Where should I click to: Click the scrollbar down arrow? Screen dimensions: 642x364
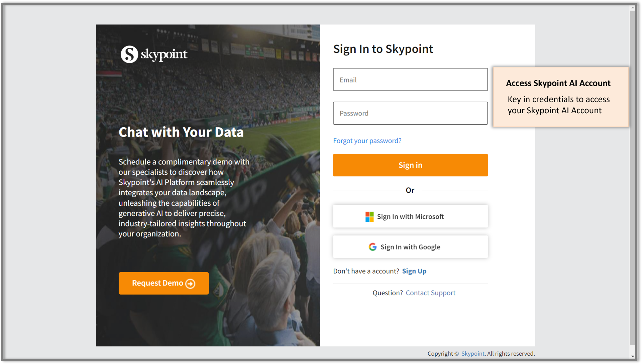(632, 356)
